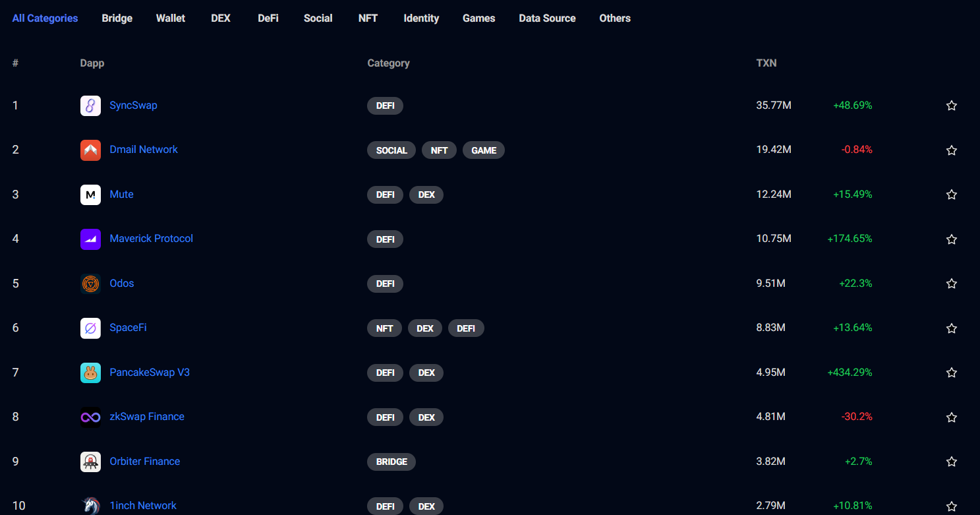The width and height of the screenshot is (980, 515).
Task: Sort by the TXN column header
Action: coord(766,63)
